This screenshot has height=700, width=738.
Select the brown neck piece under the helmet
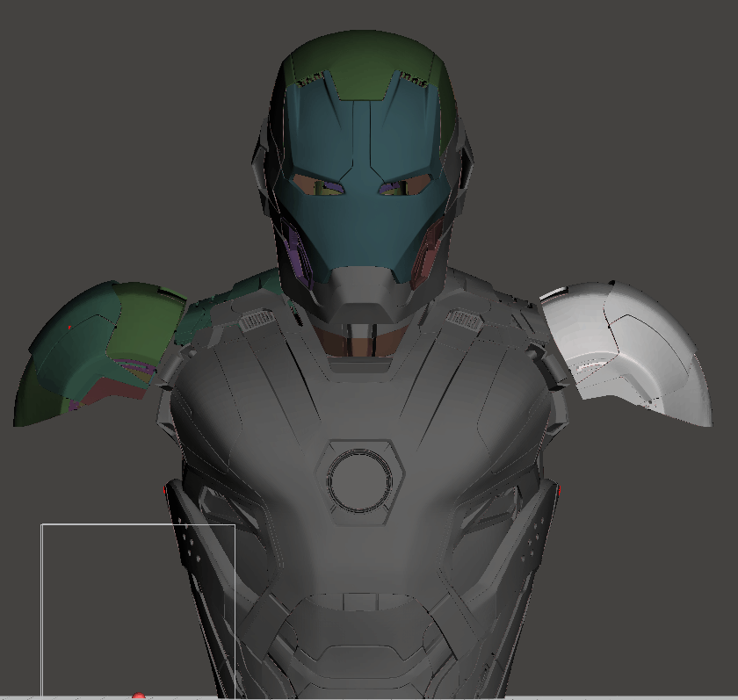[360, 343]
